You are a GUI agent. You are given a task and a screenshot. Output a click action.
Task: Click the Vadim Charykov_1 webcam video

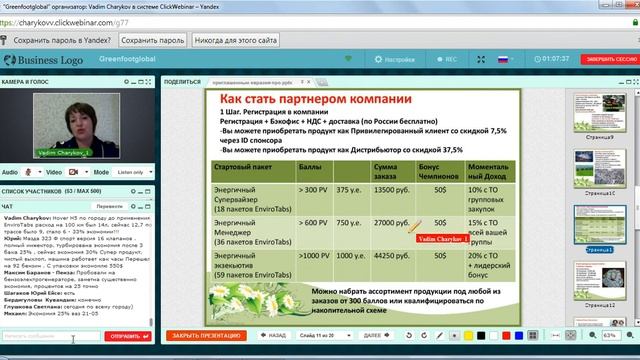tap(76, 125)
